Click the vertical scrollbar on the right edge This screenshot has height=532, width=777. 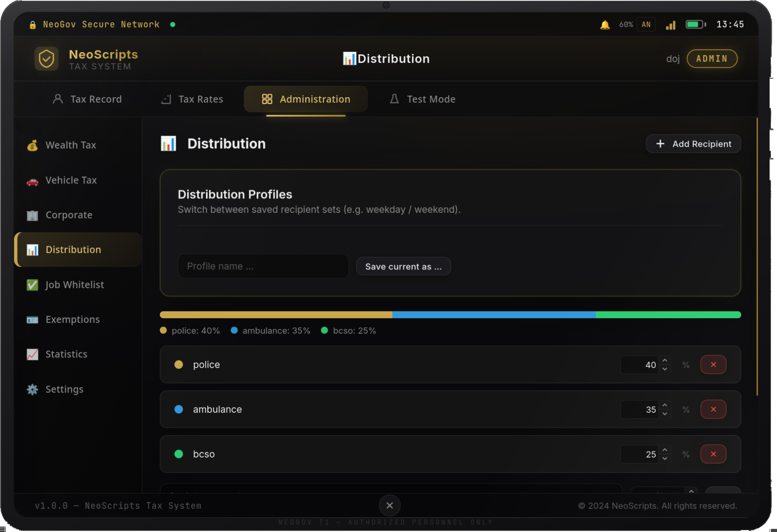click(x=757, y=256)
